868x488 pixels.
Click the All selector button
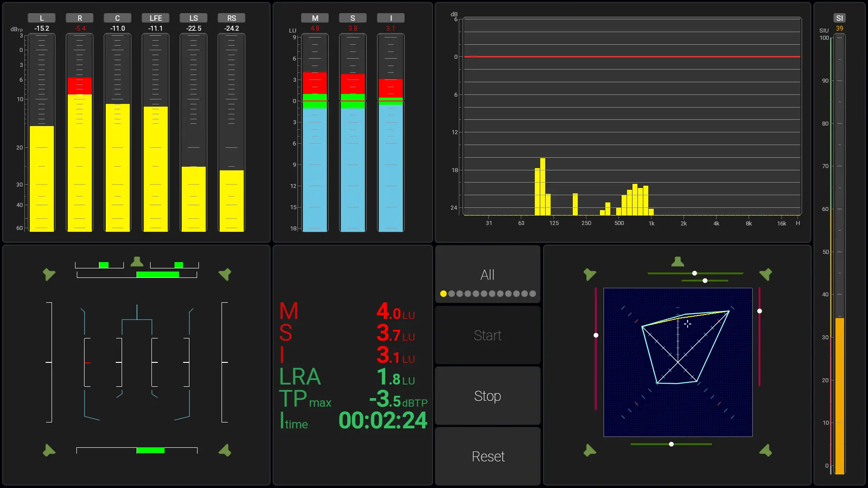[487, 274]
